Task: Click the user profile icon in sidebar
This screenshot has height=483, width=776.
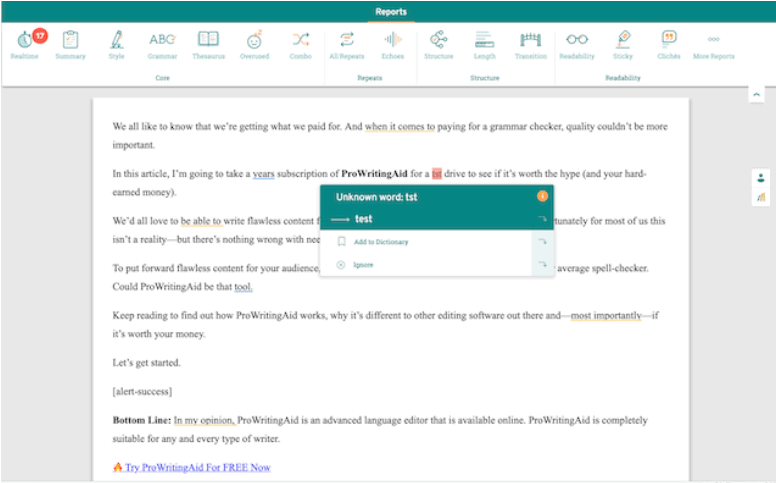Action: [x=761, y=178]
